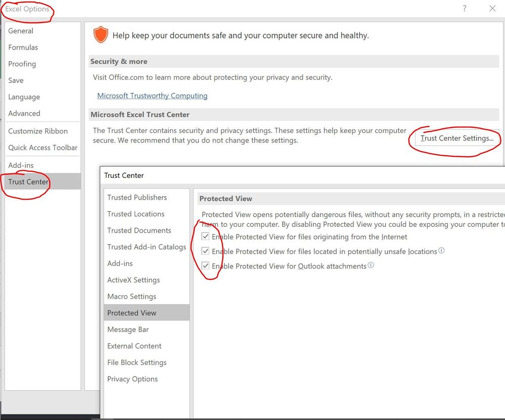
Task: Select Customize Ribbon category
Action: [x=43, y=131]
